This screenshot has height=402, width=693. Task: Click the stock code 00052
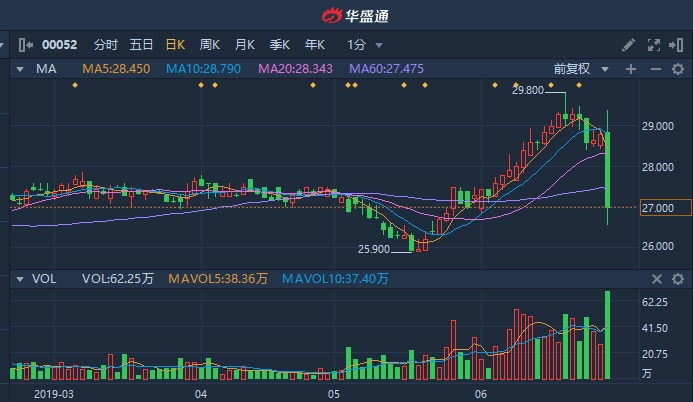pos(60,45)
